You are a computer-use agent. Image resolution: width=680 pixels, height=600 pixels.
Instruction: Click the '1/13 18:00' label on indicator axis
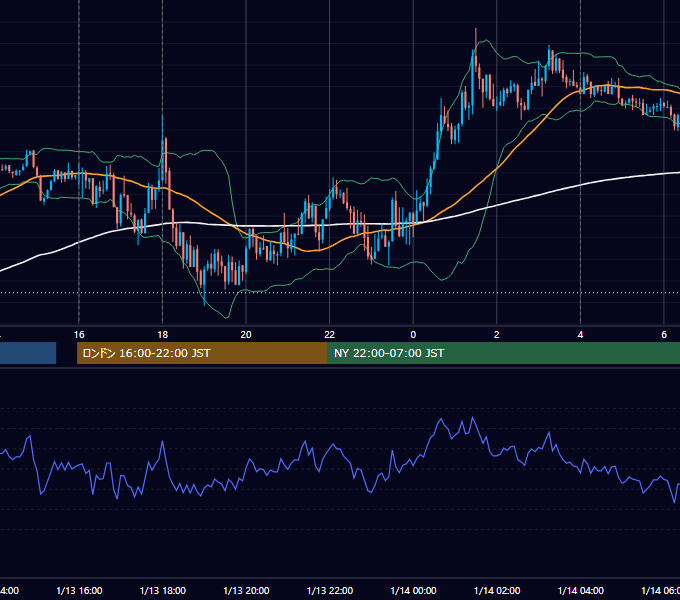point(163,591)
